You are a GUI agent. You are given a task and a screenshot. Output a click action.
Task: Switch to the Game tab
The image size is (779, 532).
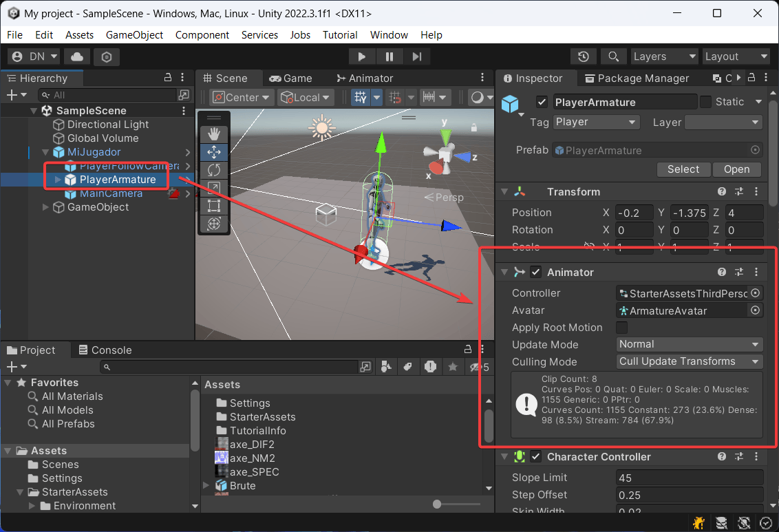click(x=290, y=78)
